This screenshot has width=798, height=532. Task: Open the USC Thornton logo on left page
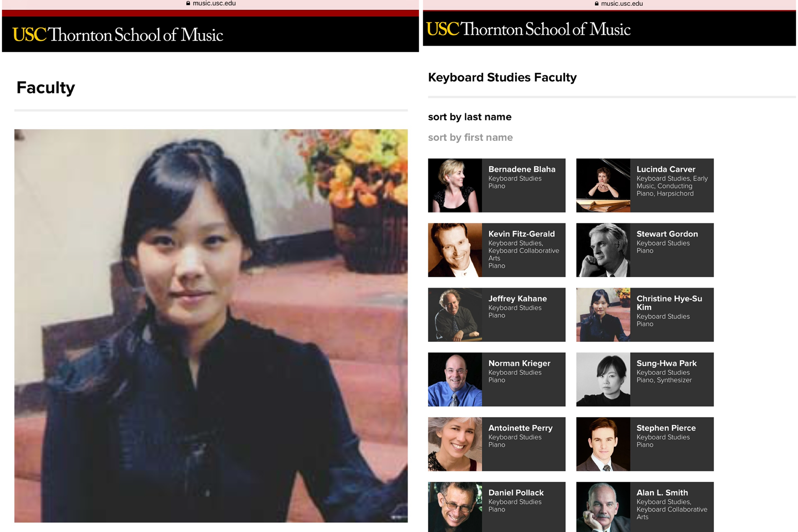pos(118,35)
